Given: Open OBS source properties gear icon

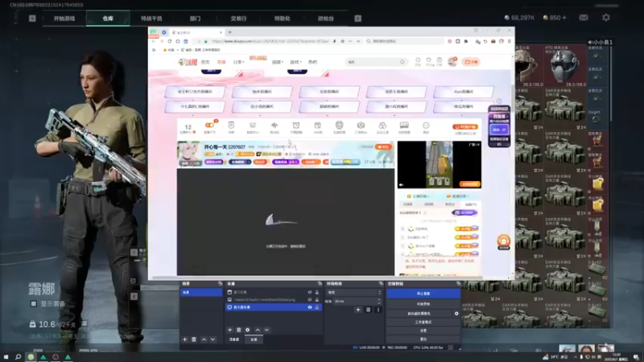Looking at the screenshot, I should tap(247, 330).
